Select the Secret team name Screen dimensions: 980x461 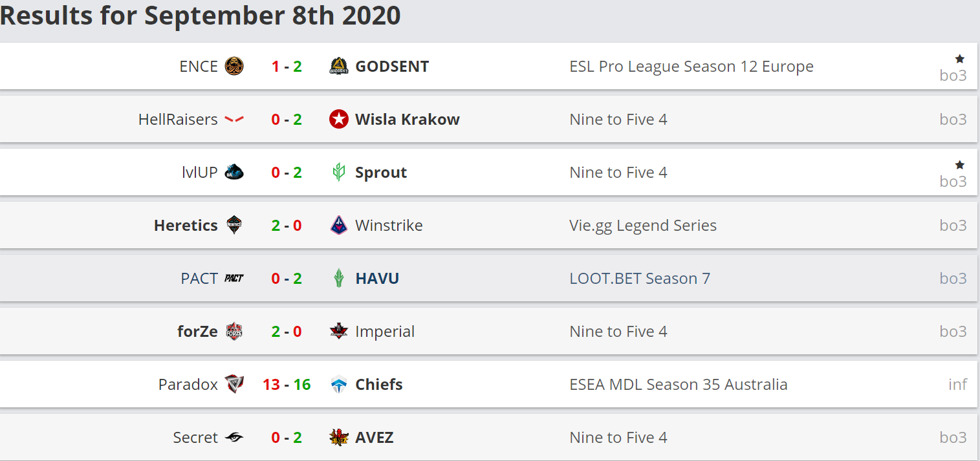(x=195, y=438)
